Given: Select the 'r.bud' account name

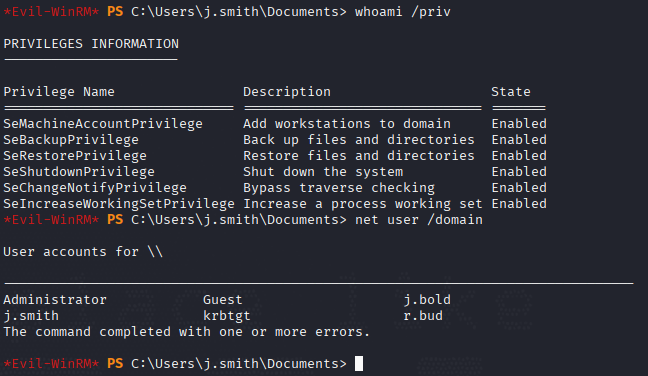Looking at the screenshot, I should pos(423,316).
